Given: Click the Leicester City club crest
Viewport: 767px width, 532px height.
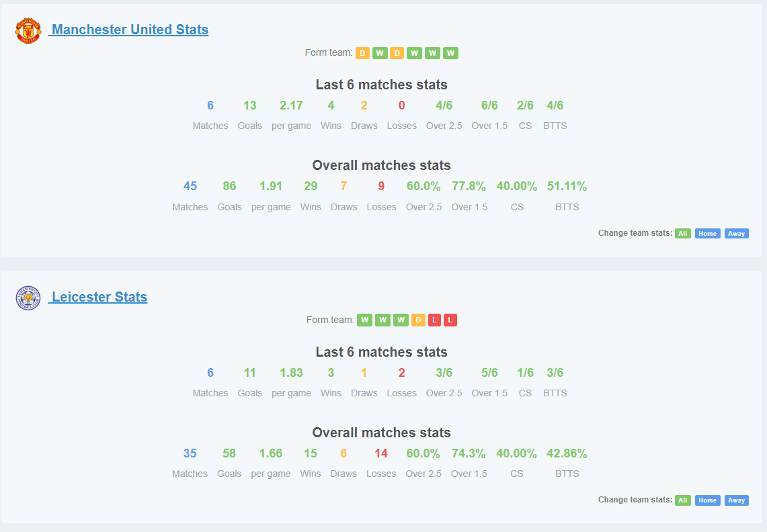Looking at the screenshot, I should pos(28,298).
